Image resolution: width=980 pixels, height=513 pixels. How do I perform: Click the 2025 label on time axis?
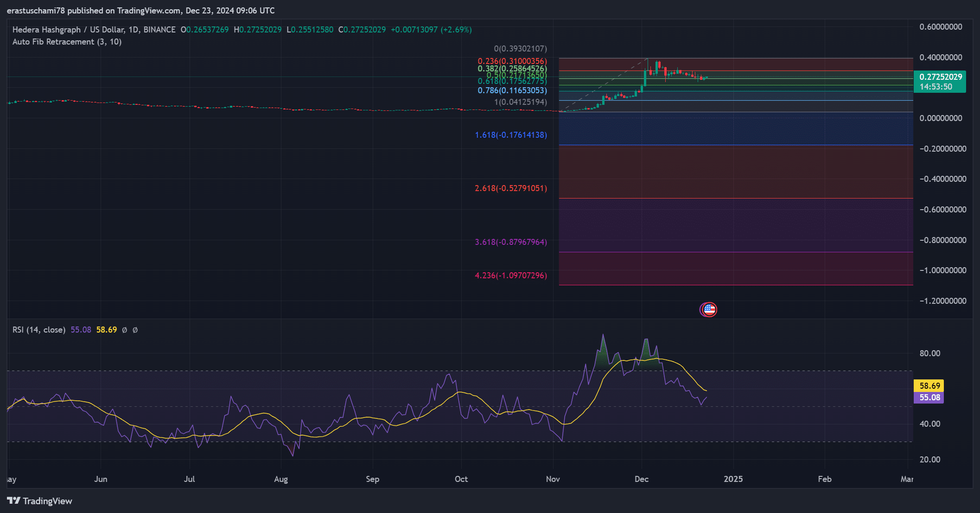[733, 479]
